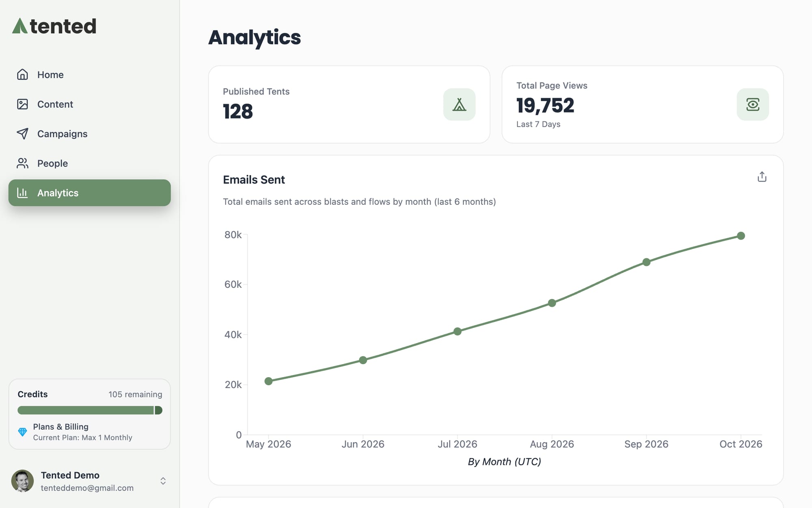This screenshot has width=812, height=508.
Task: Open Home in the sidebar
Action: (x=89, y=74)
